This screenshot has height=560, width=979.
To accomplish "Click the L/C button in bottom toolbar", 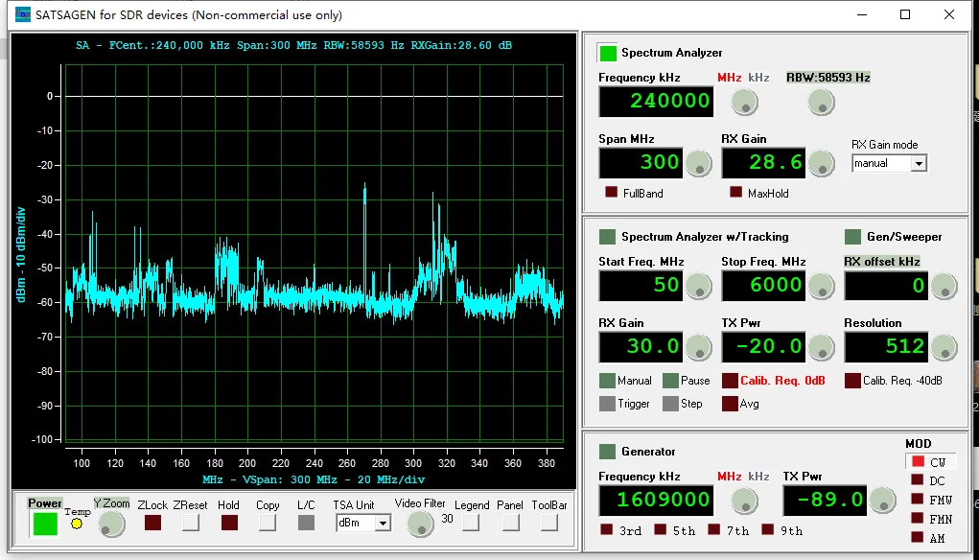I will pyautogui.click(x=304, y=524).
